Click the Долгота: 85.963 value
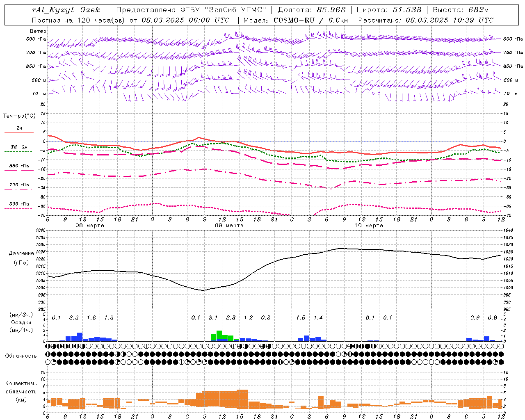This screenshot has width=525, height=420. 312,10
